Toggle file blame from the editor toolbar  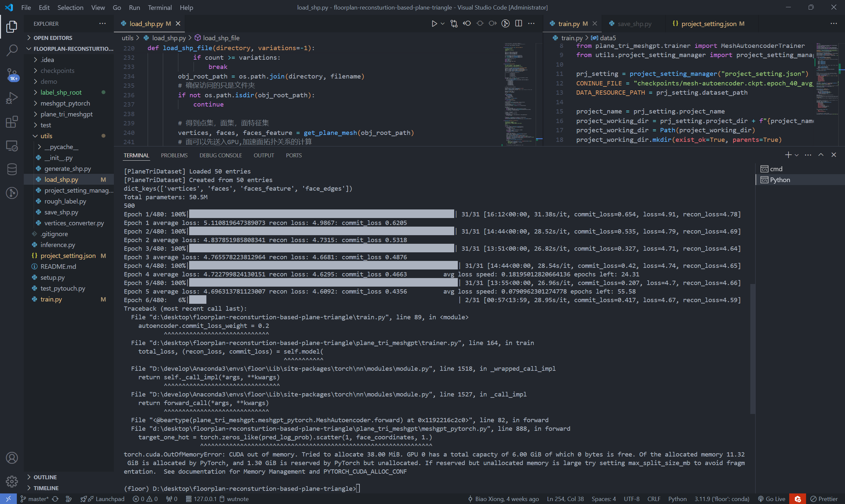[x=480, y=23]
